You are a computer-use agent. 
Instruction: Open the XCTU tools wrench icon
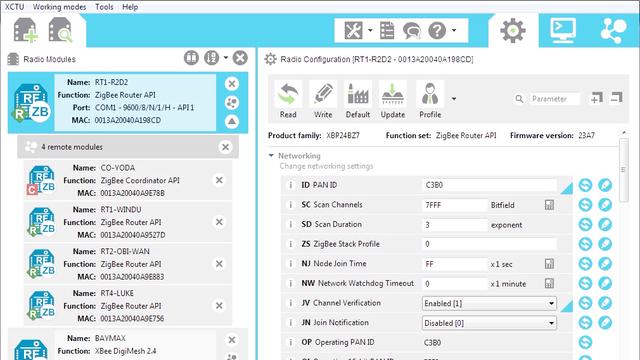click(353, 31)
